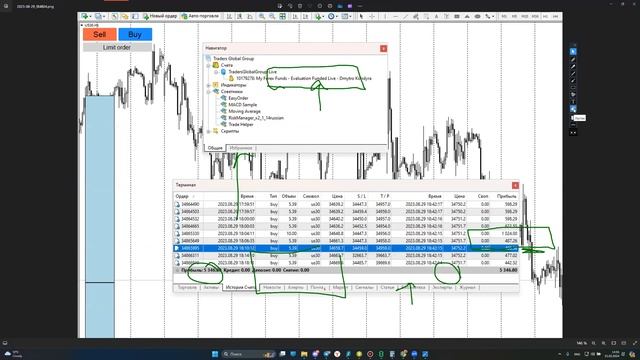The height and width of the screenshot is (360, 640).
Task: Open the Эксперты terminal tab
Action: point(442,288)
